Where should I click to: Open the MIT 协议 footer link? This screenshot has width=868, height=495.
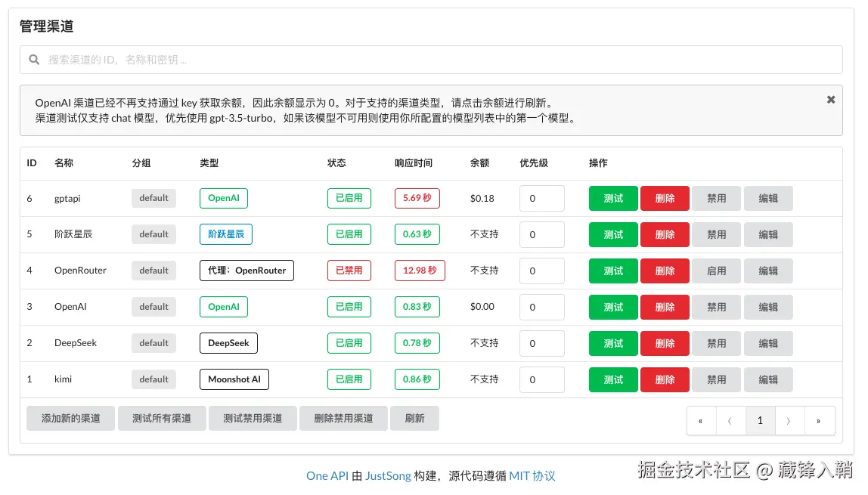coord(532,476)
